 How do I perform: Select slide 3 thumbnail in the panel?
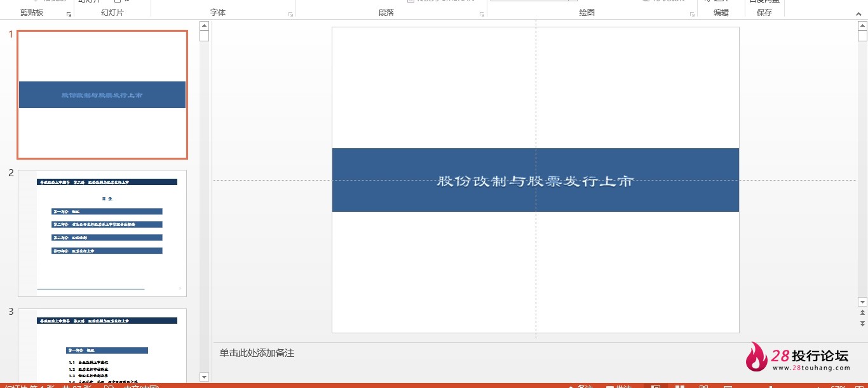[102, 345]
